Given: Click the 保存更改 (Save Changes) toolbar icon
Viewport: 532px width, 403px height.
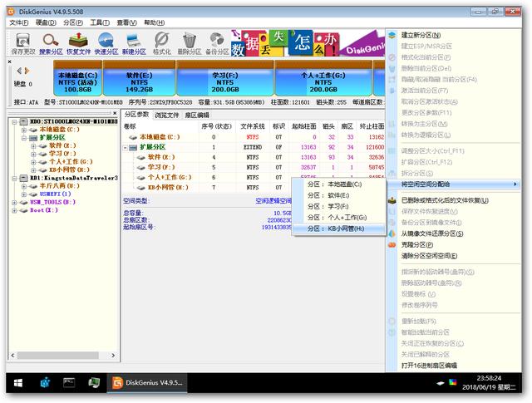Looking at the screenshot, I should coord(23,43).
